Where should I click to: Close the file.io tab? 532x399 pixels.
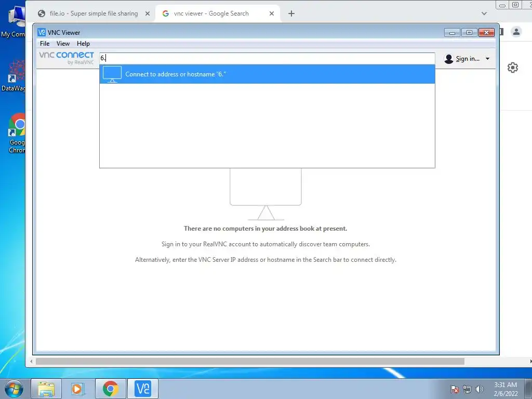coord(147,14)
